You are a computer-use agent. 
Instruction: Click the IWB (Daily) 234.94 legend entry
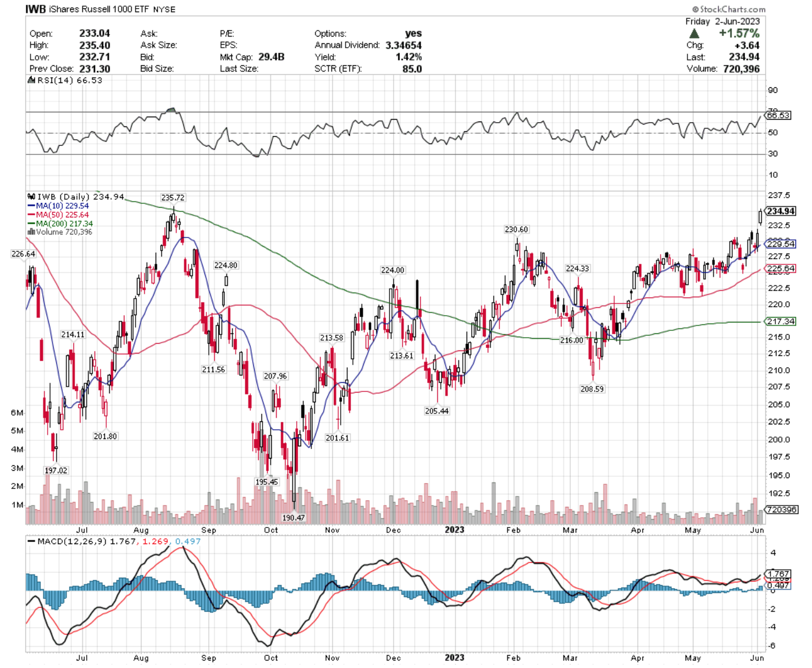(76, 197)
